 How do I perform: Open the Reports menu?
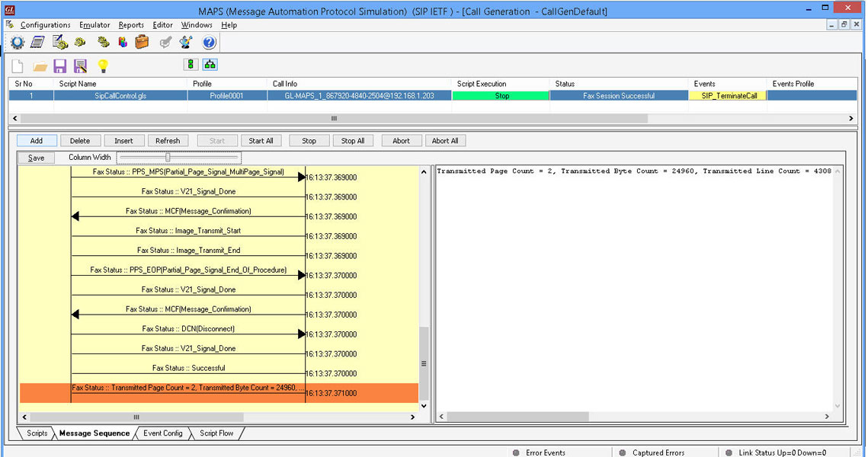131,25
